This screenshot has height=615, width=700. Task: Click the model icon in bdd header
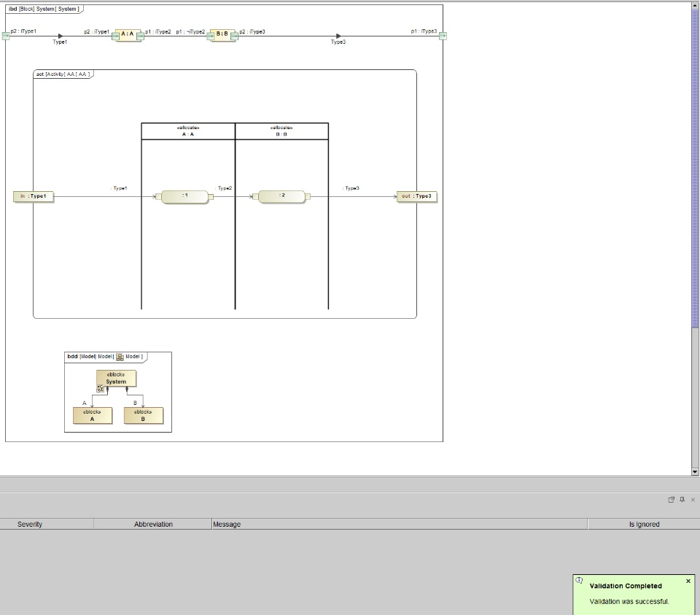(120, 357)
